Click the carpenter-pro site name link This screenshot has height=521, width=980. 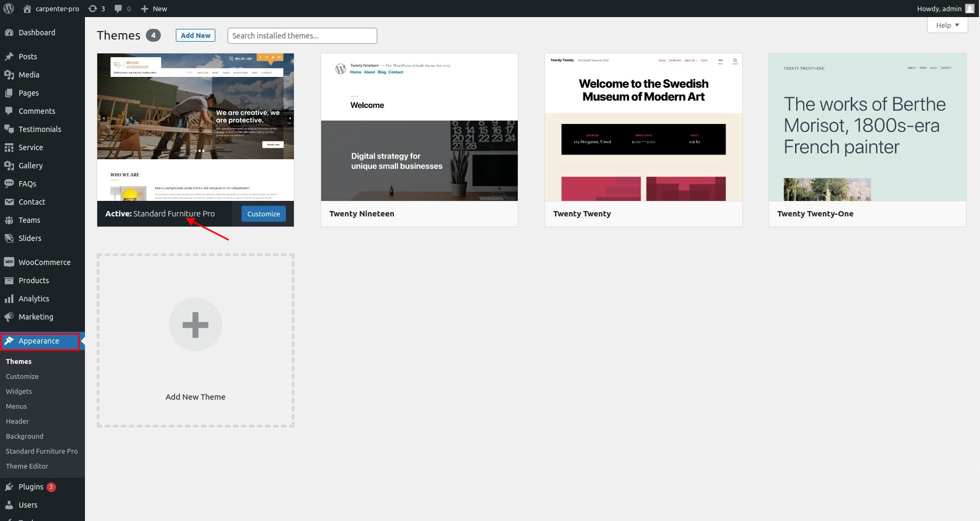click(57, 9)
